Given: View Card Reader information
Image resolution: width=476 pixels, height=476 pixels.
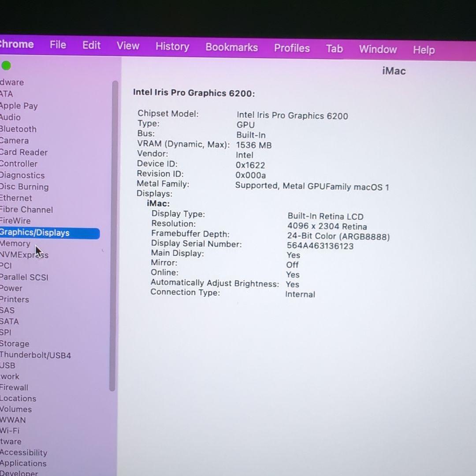Looking at the screenshot, I should coord(24,152).
